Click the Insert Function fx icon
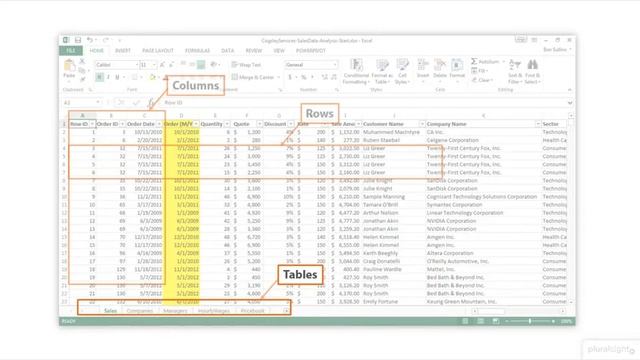 (151, 102)
